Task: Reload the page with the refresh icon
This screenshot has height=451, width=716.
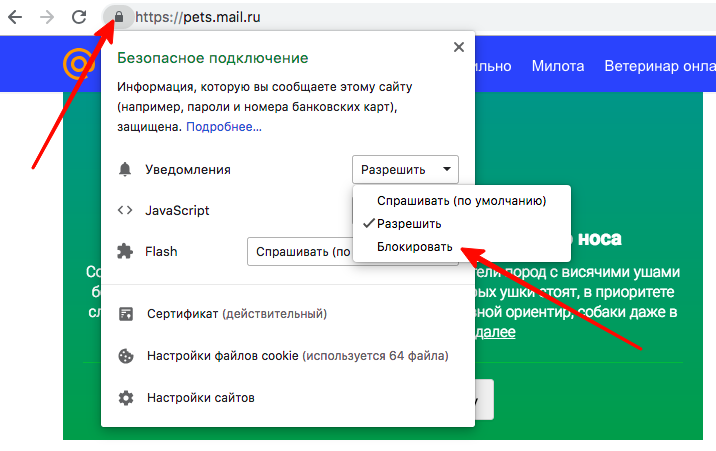Action: 79,17
